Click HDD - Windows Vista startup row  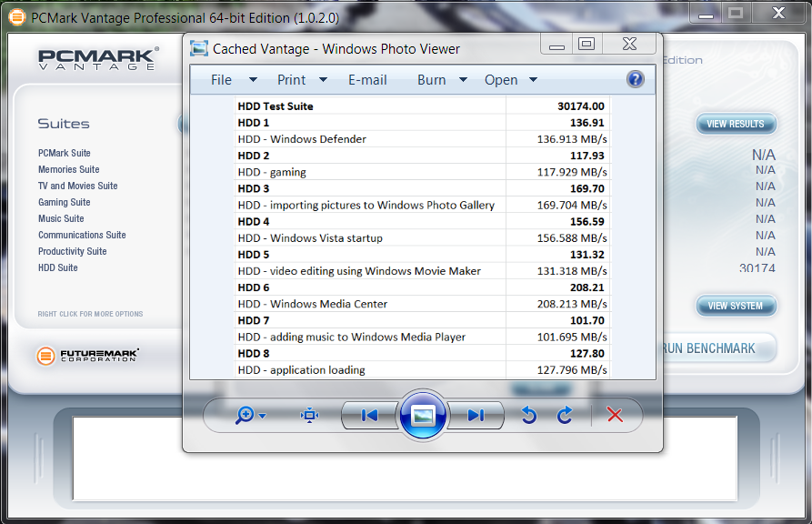[x=423, y=238]
